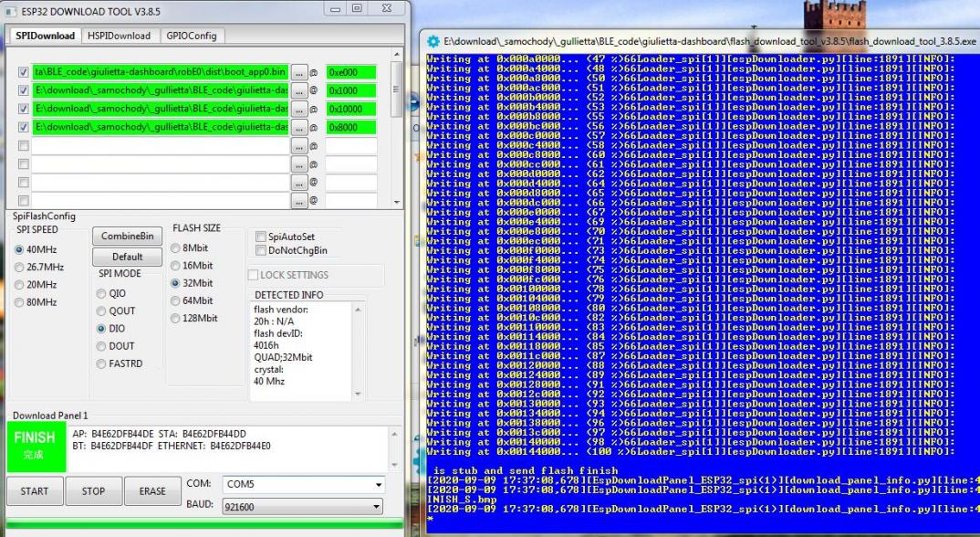Click the browse button beside the 0x8000 address
The width and height of the screenshot is (980, 537).
298,127
